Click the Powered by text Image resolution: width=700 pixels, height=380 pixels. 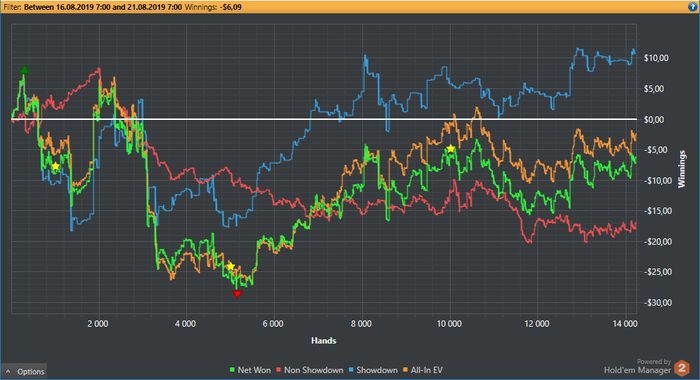pos(654,362)
